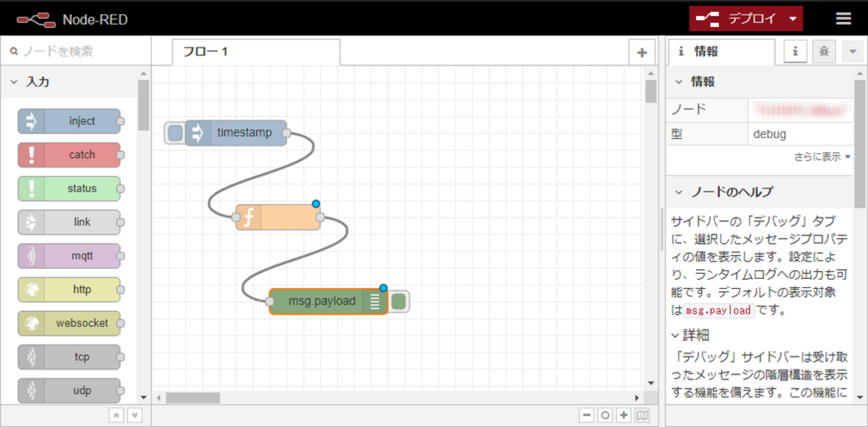The height and width of the screenshot is (427, 868).
Task: Open the debug messages sidebar tab
Action: (x=824, y=51)
